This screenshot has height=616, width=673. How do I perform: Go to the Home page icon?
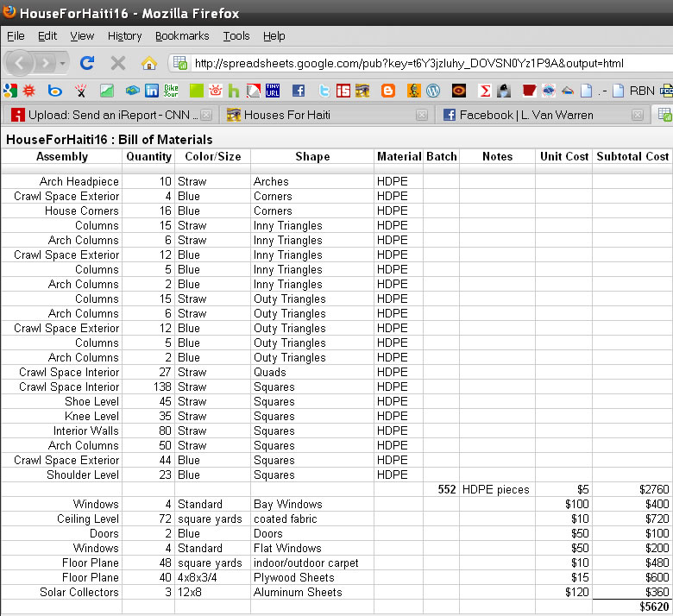149,64
